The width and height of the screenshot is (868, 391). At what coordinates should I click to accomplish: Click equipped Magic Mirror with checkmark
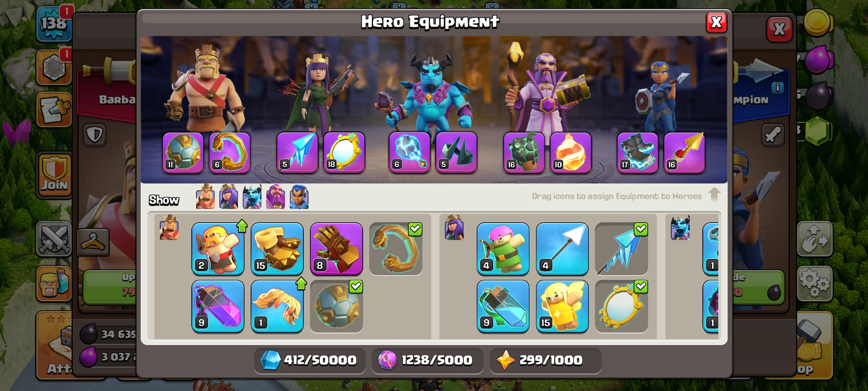(621, 306)
